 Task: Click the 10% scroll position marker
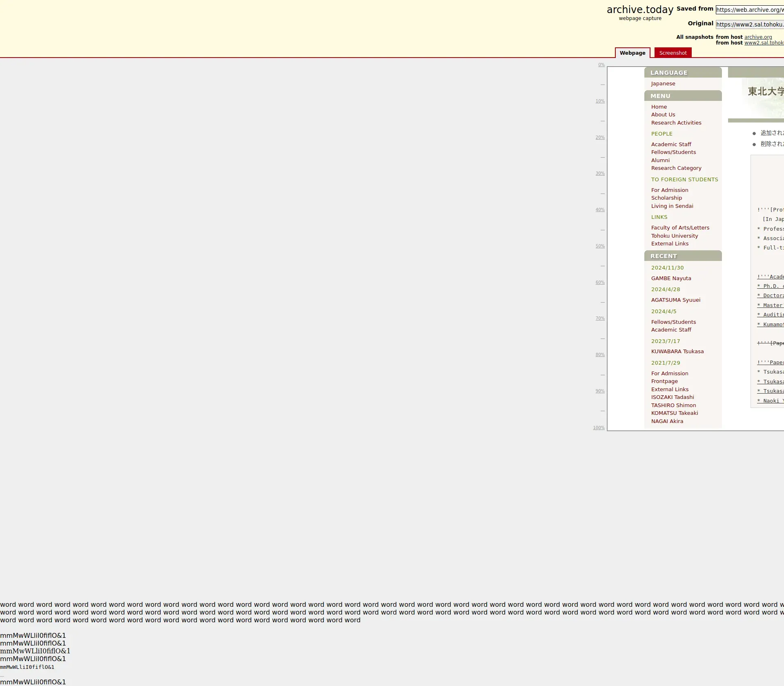(x=600, y=101)
